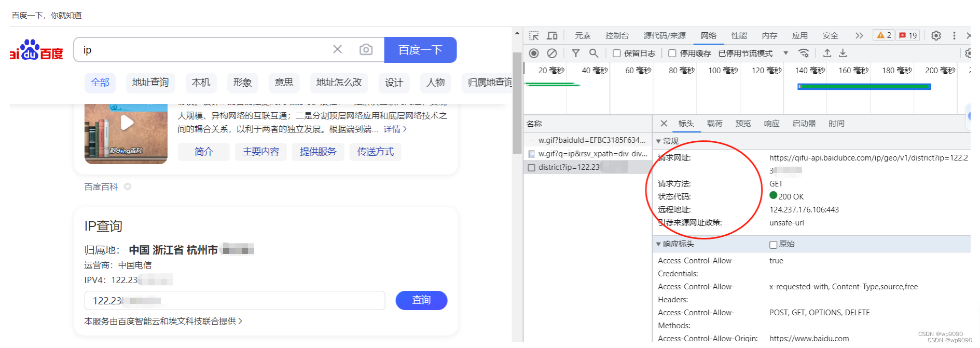The height and width of the screenshot is (348, 980).
Task: Click the page vertical scrollbar thumb
Action: tap(517, 103)
